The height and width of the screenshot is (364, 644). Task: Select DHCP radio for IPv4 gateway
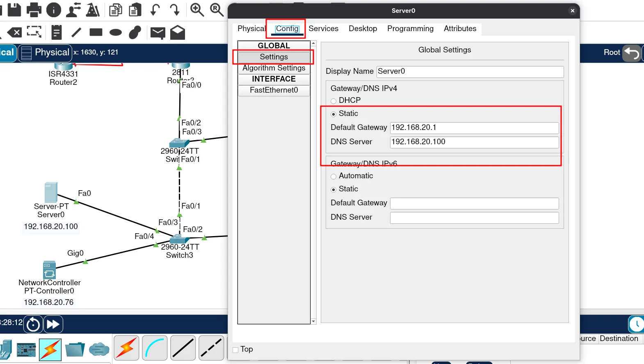(x=333, y=101)
